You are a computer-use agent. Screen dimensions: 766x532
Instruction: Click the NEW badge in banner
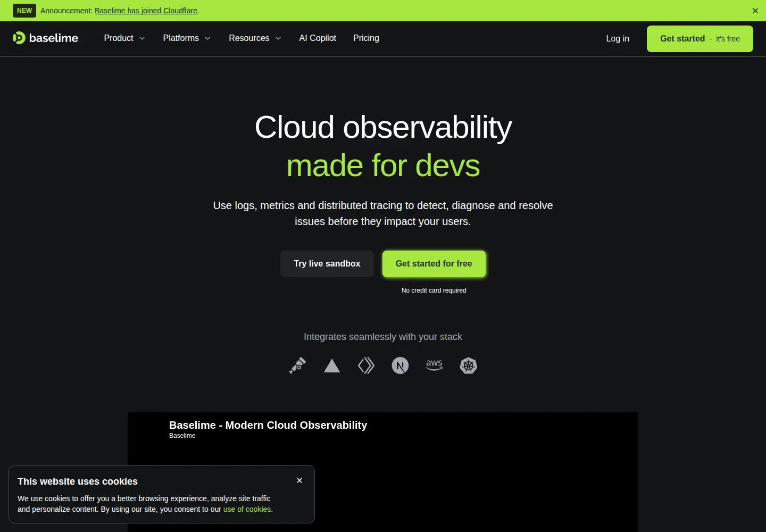point(24,11)
